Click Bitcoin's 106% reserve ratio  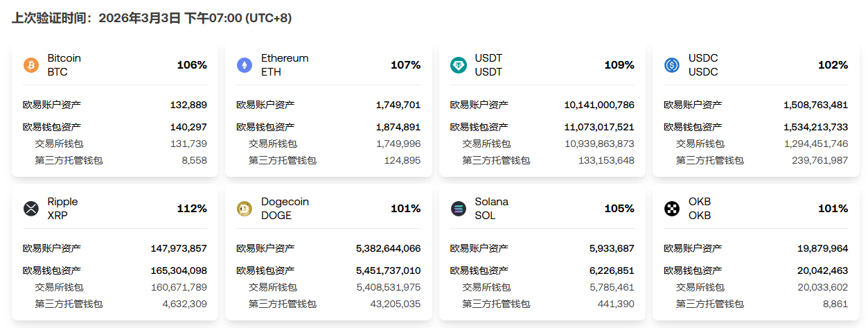pyautogui.click(x=192, y=65)
